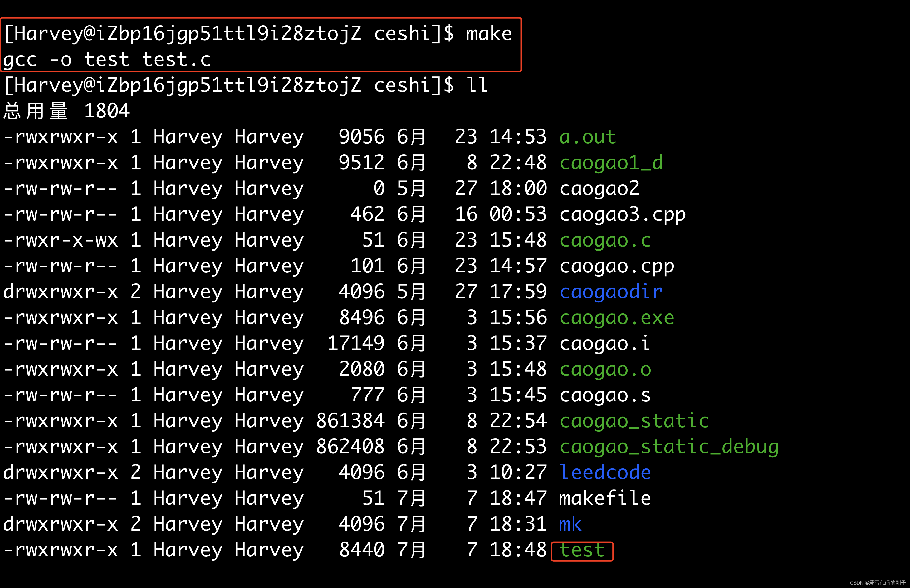Click the file size 8440 of test
This screenshot has width=910, height=588.
tap(362, 550)
